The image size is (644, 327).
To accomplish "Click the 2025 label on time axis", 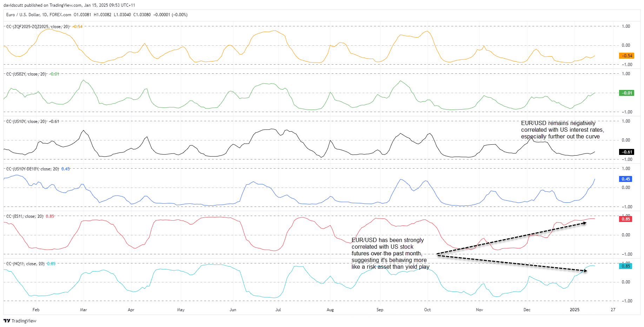I will pos(575,310).
